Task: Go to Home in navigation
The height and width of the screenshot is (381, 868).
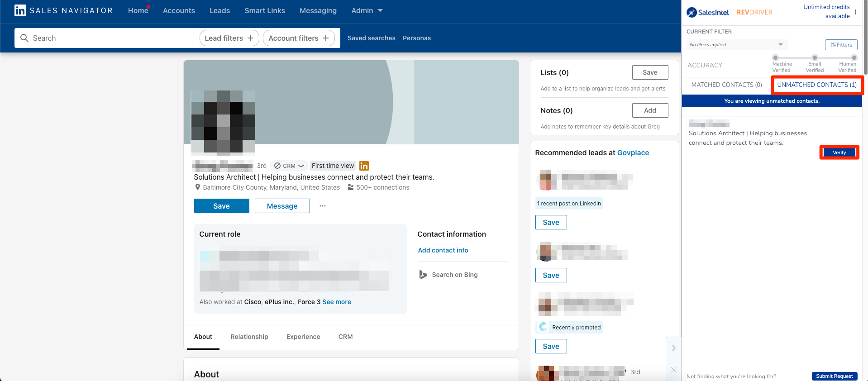Action: pyautogui.click(x=138, y=10)
